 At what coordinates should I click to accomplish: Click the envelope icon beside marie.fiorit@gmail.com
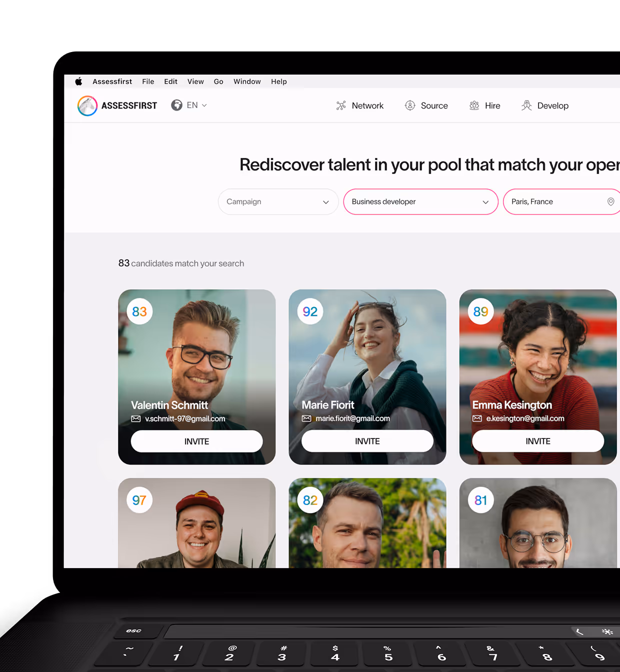coord(306,418)
